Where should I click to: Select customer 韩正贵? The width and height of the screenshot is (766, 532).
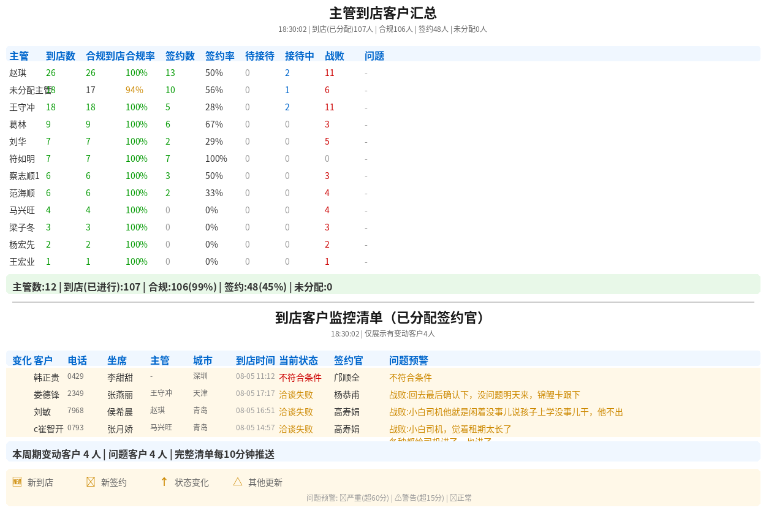pos(47,378)
